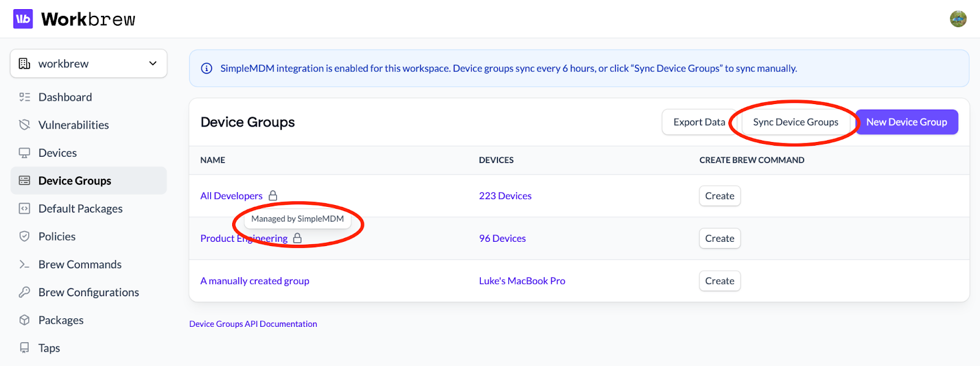The image size is (980, 366).
Task: Open Device Groups API Documentation link
Action: (253, 324)
